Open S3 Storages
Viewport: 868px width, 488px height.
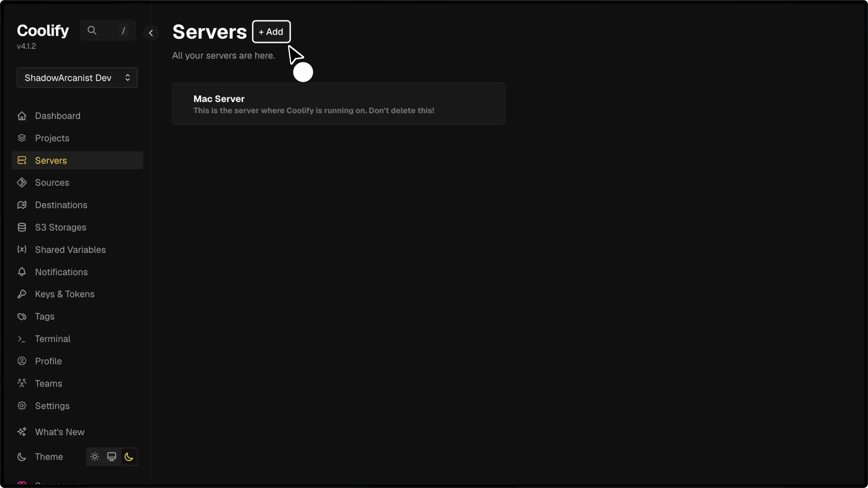pyautogui.click(x=77, y=227)
